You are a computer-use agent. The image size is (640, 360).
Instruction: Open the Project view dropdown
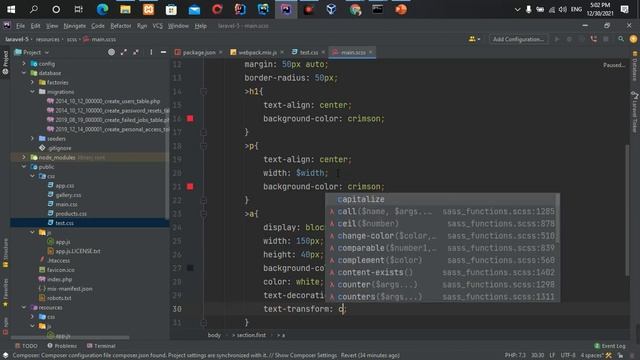click(32, 52)
